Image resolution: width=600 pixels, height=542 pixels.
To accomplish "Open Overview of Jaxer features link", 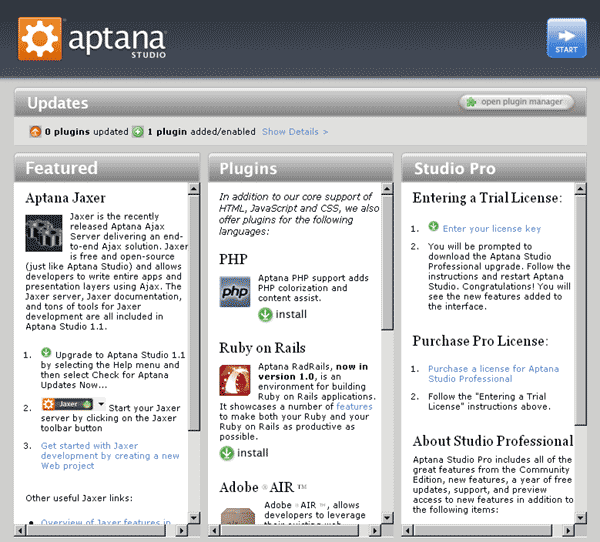I will click(106, 522).
